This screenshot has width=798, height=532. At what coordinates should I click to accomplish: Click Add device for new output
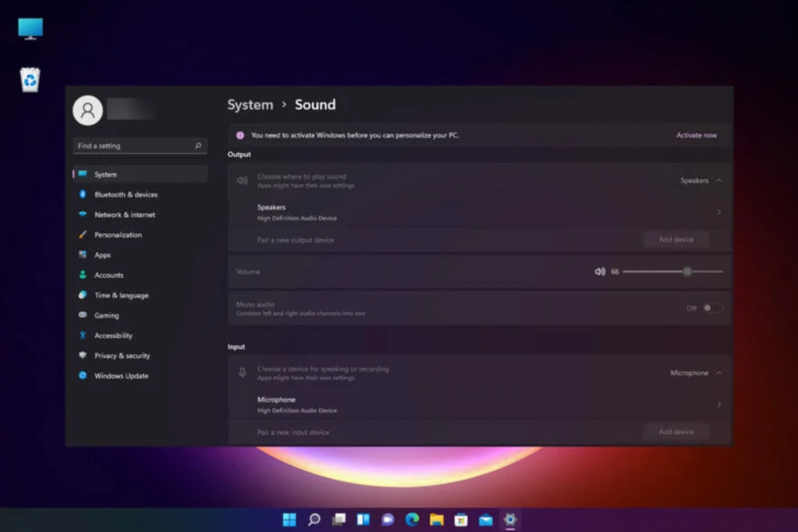coord(676,239)
